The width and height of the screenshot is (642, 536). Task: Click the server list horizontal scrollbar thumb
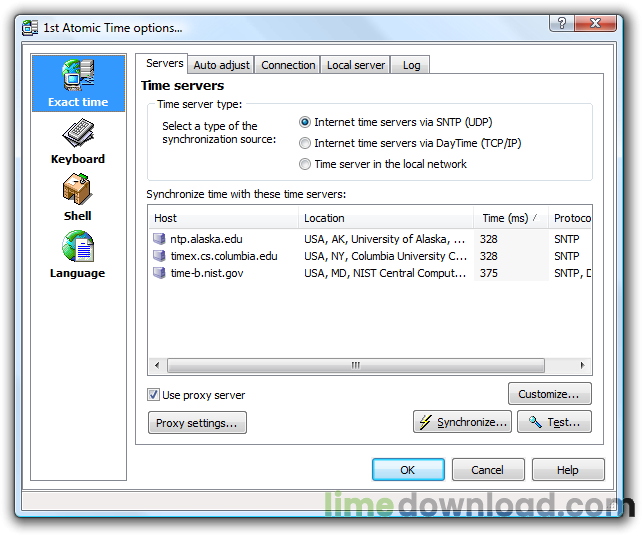point(356,365)
